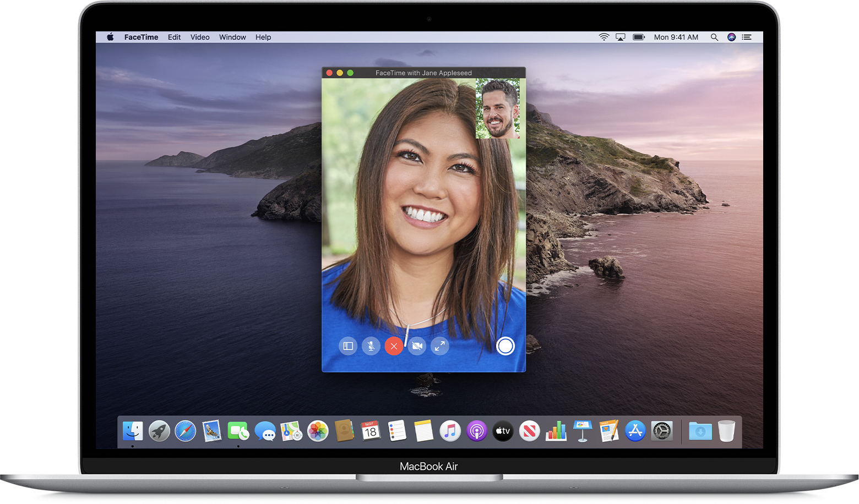The width and height of the screenshot is (859, 504).
Task: Open the Downloads folder in the Dock
Action: coord(700,431)
